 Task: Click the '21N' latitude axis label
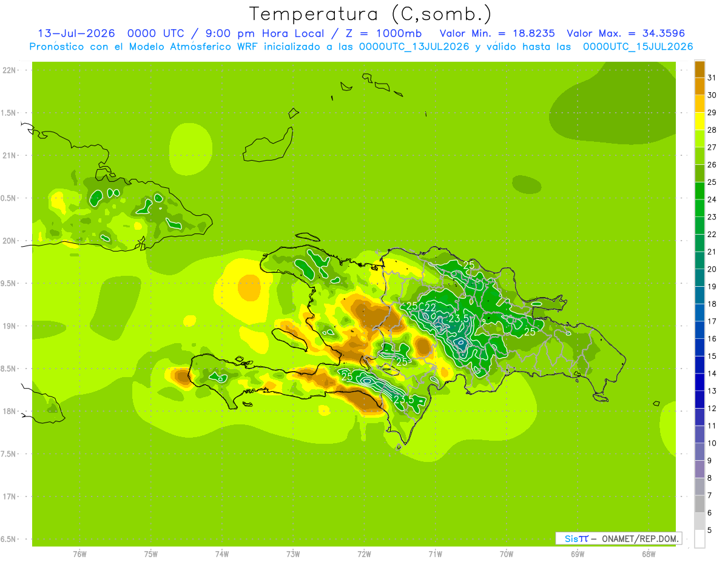pyautogui.click(x=10, y=156)
